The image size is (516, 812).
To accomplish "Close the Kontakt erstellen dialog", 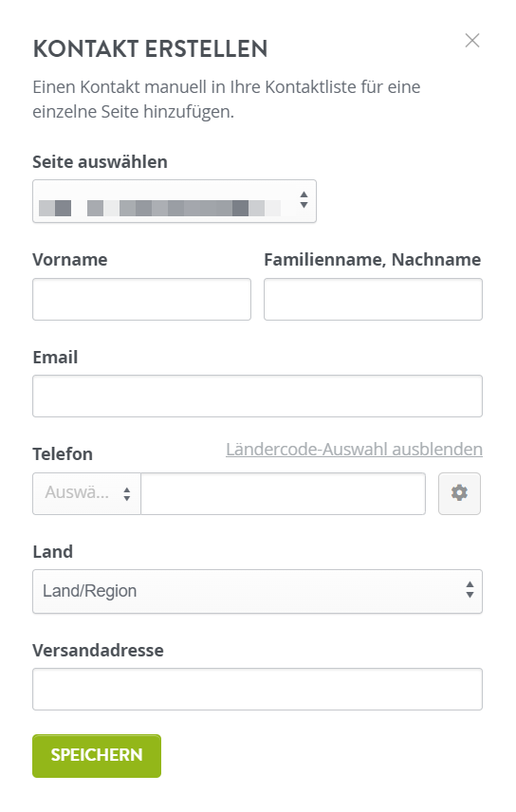I will pos(472,41).
